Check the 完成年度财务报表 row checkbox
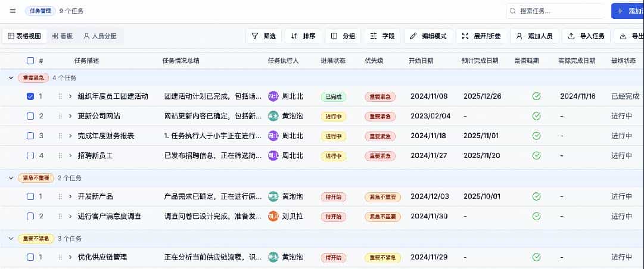 click(x=30, y=136)
